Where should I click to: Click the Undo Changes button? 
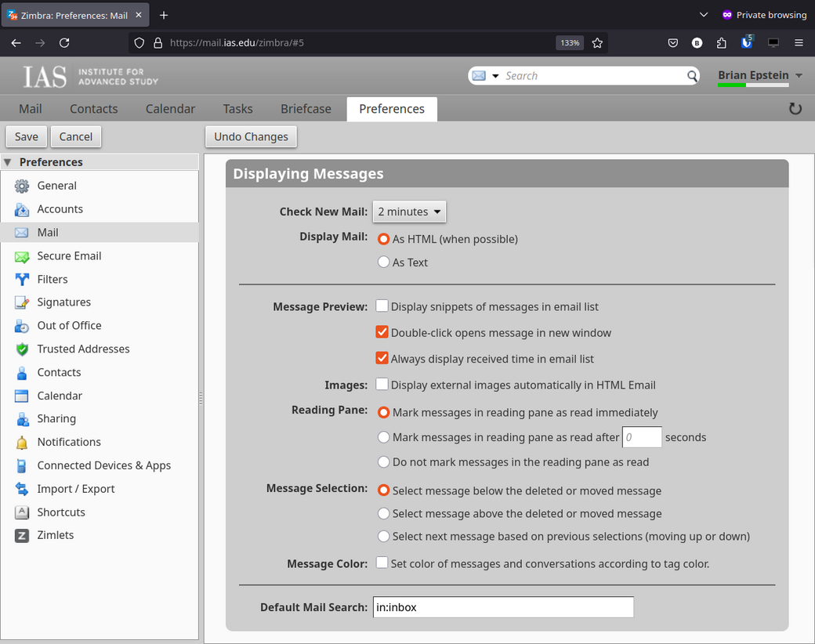[251, 136]
